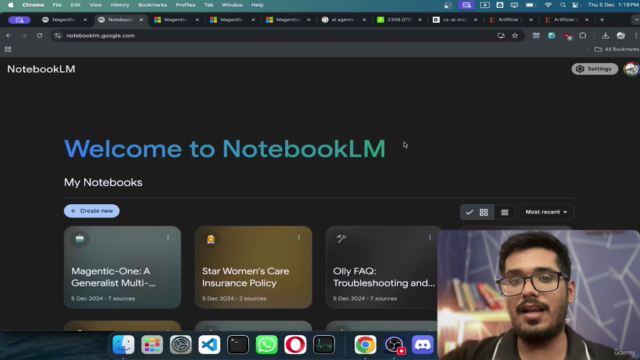Screen dimensions: 640x360
Task: Go forward in browser history
Action: click(24, 36)
